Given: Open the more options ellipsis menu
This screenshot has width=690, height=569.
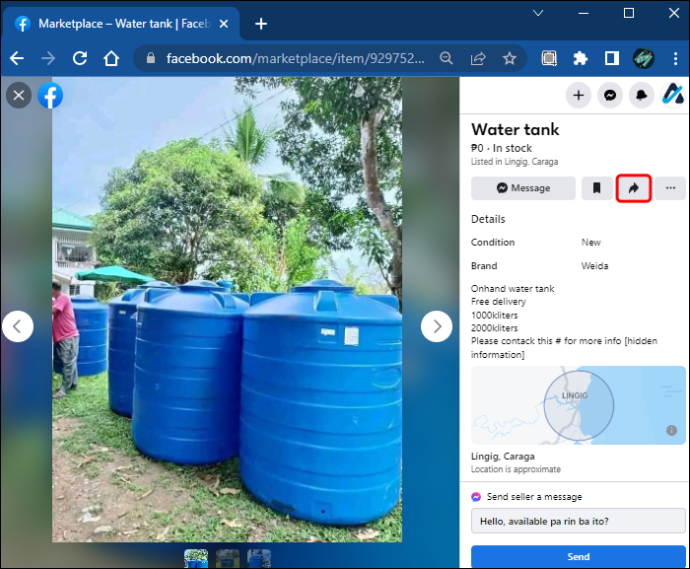Looking at the screenshot, I should point(670,188).
